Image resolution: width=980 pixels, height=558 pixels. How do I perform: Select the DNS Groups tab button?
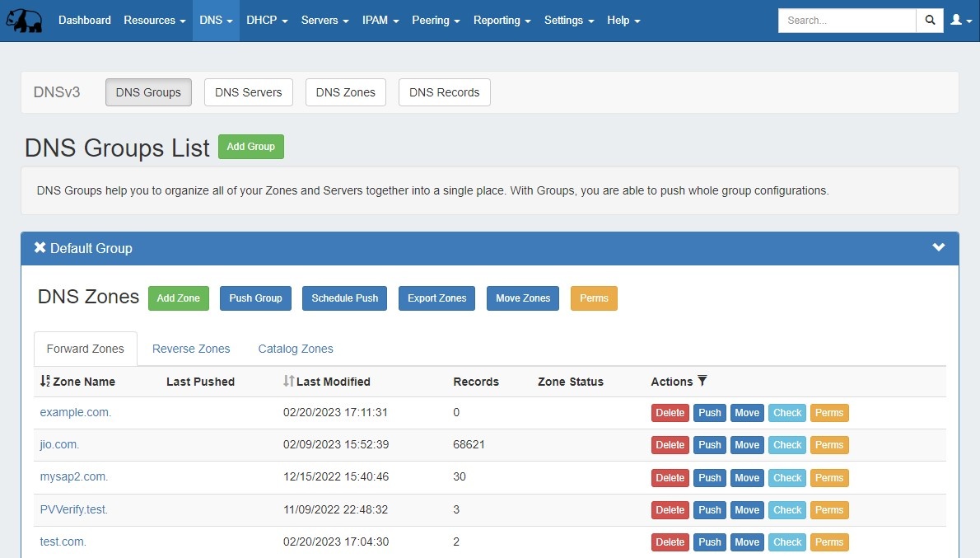[148, 92]
